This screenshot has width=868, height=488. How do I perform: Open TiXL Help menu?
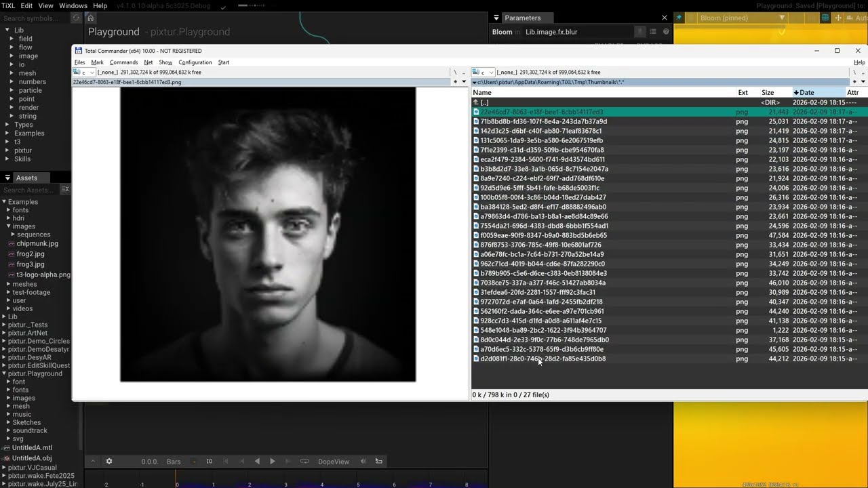[x=100, y=5]
